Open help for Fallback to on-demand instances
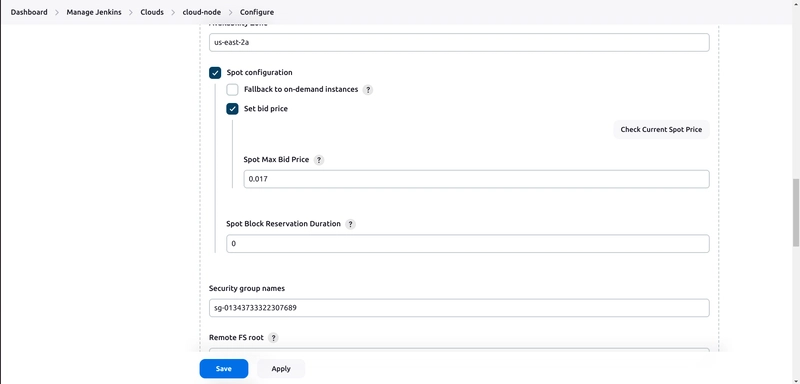 coord(368,90)
